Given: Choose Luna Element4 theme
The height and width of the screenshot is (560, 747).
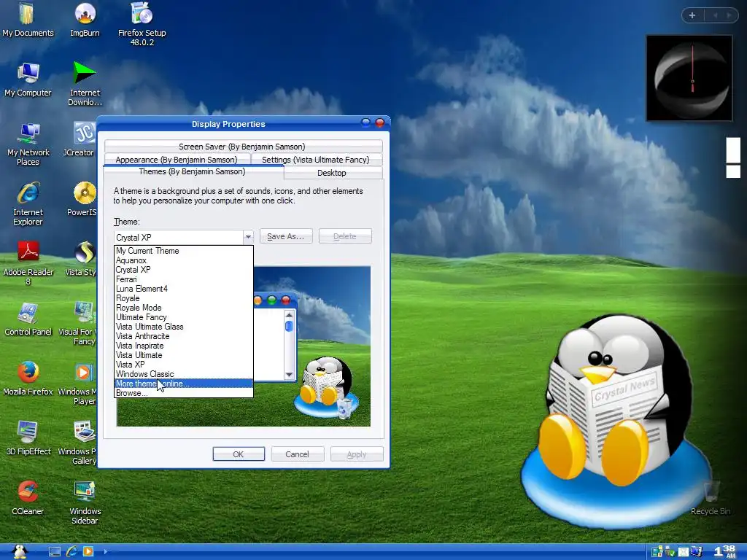Looking at the screenshot, I should pyautogui.click(x=184, y=289).
